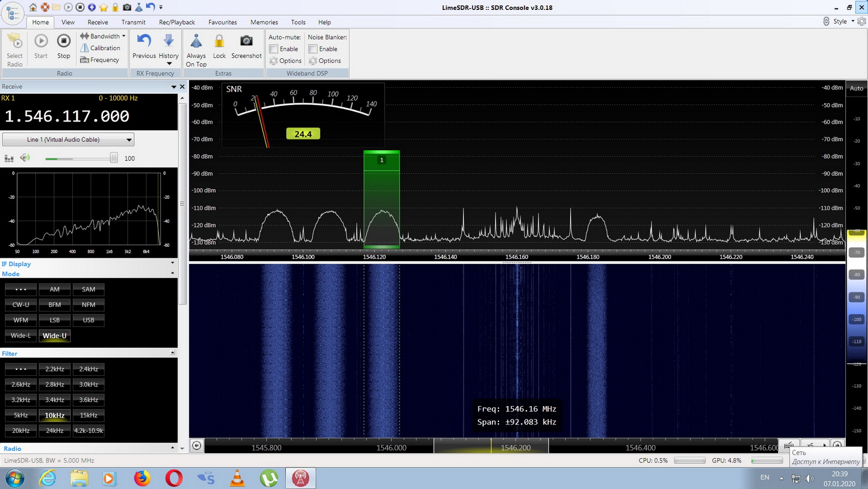Select AM mode
This screenshot has width=868, height=489.
tap(55, 289)
